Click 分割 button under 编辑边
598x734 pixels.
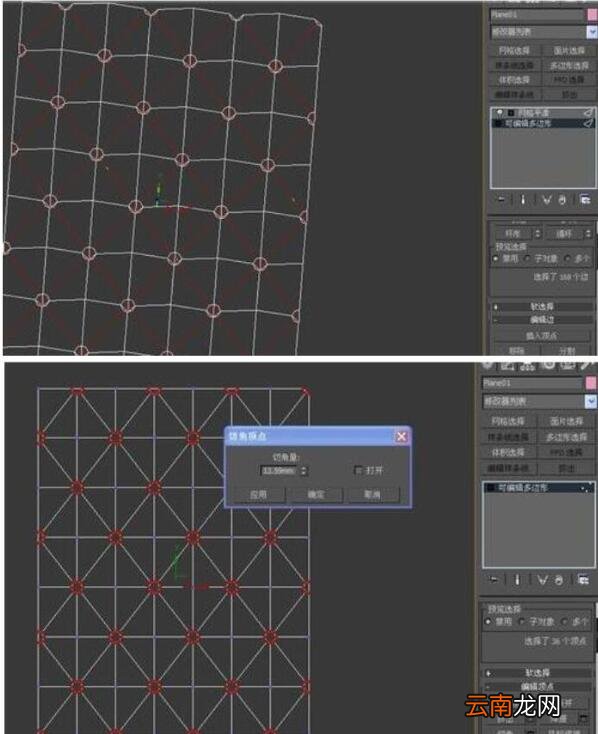pos(567,350)
